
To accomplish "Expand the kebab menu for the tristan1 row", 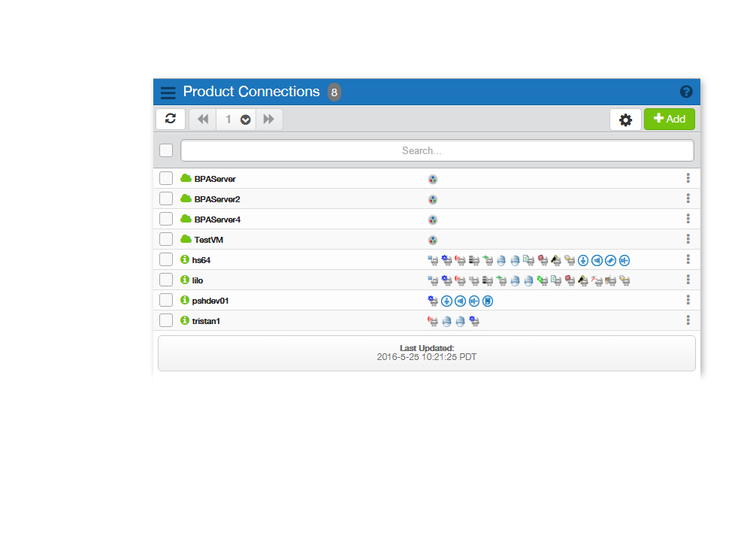I will pos(688,320).
